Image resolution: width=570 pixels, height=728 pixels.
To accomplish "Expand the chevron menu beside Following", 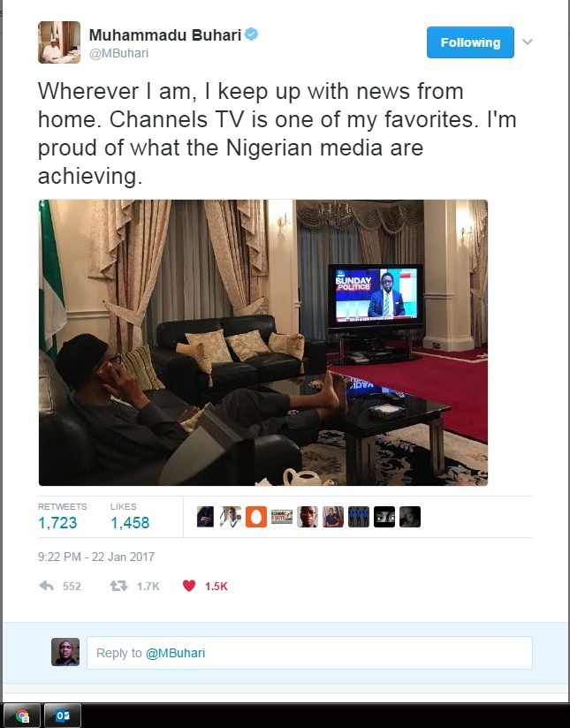I will [528, 42].
